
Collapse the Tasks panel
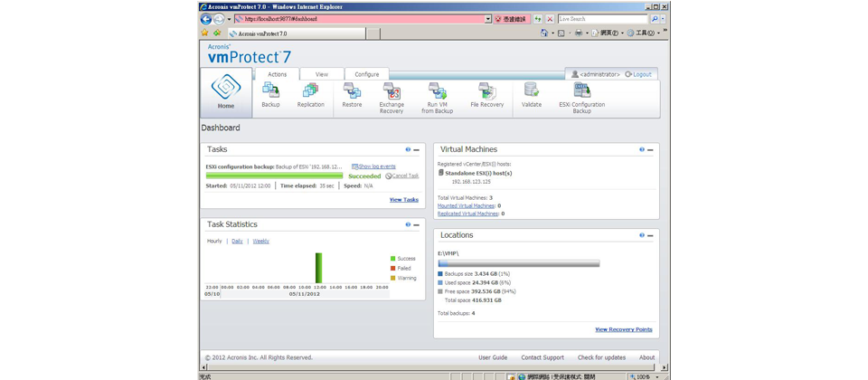click(417, 150)
